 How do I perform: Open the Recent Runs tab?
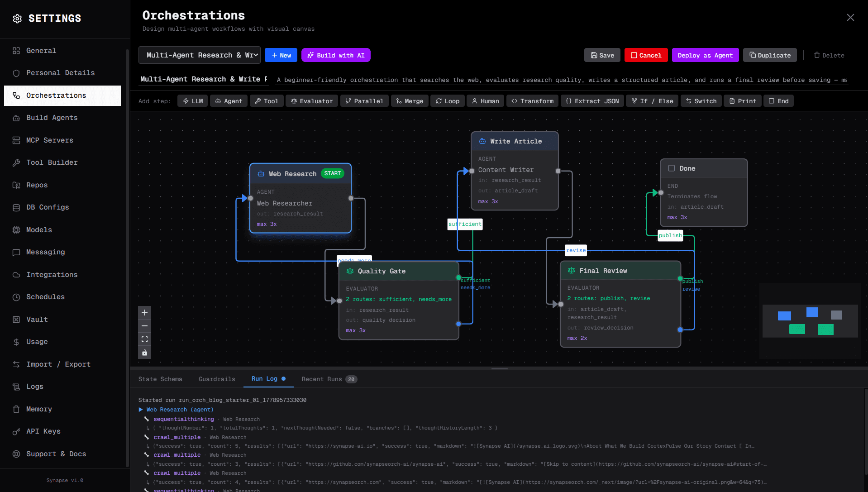tap(329, 379)
